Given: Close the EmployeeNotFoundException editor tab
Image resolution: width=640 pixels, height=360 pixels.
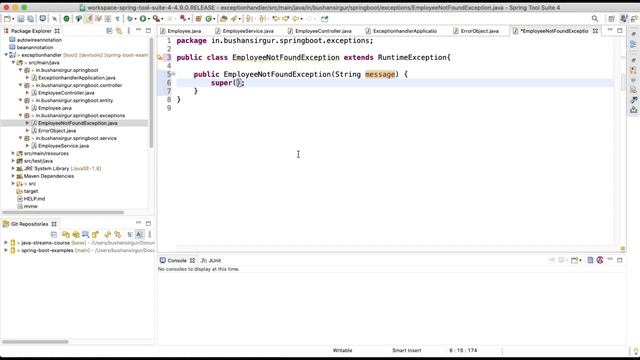Looking at the screenshot, I should (x=596, y=31).
